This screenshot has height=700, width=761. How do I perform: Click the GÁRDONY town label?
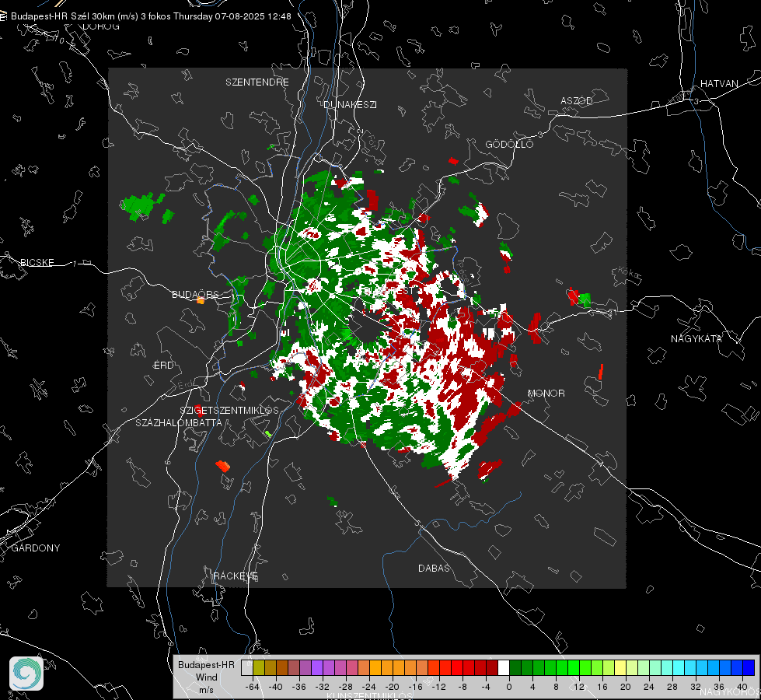point(36,548)
